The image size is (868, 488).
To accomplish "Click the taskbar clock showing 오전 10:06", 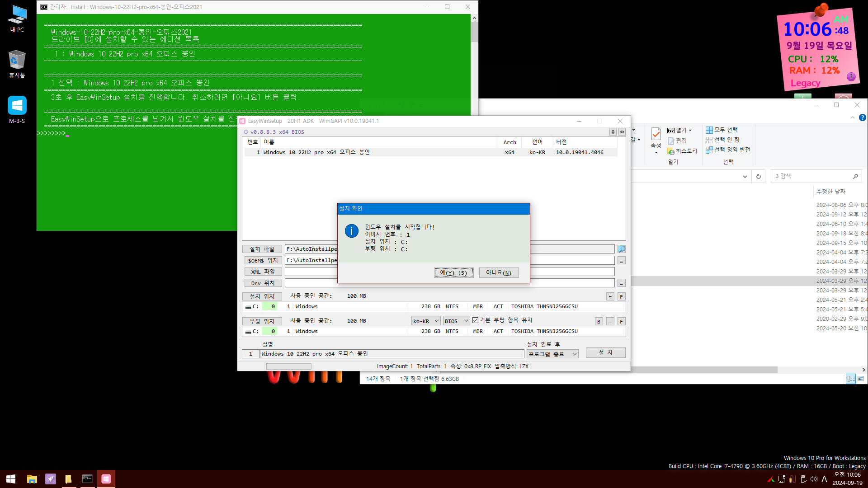I will (847, 479).
